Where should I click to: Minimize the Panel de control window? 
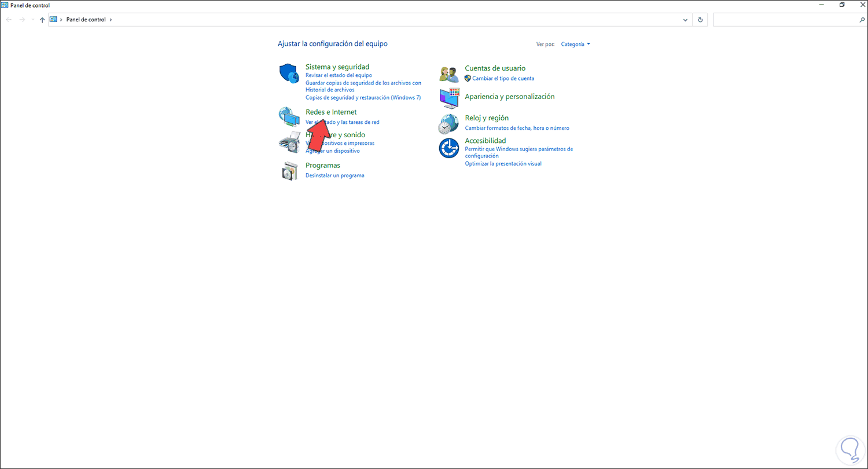[822, 5]
